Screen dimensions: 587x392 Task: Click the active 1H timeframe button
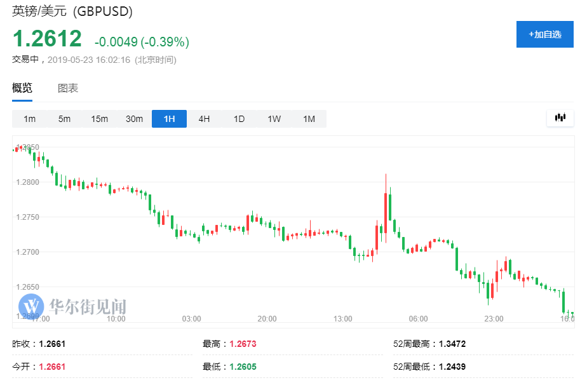169,119
